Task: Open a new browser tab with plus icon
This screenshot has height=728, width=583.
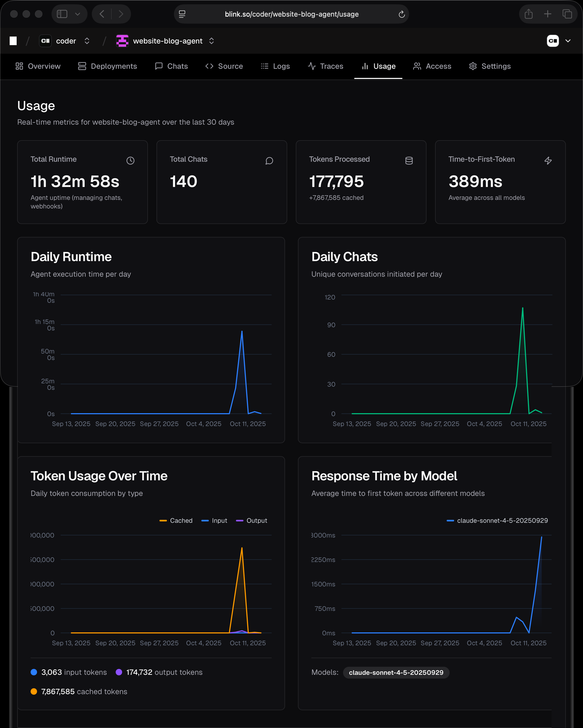Action: [x=548, y=14]
